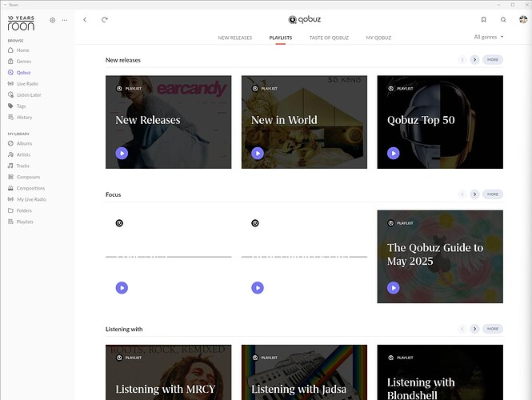Screen dimensions: 532x400
Task: Show previous items in New releases row
Action: [x=462, y=60]
